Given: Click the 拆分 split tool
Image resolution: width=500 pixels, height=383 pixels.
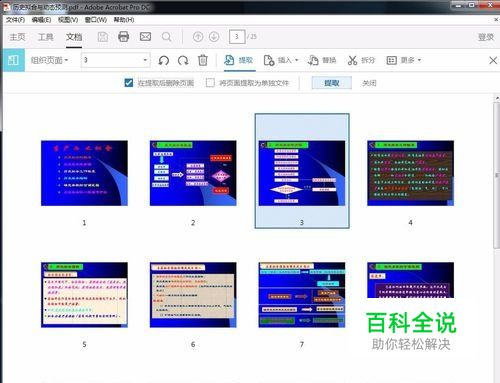Looking at the screenshot, I should (x=361, y=60).
